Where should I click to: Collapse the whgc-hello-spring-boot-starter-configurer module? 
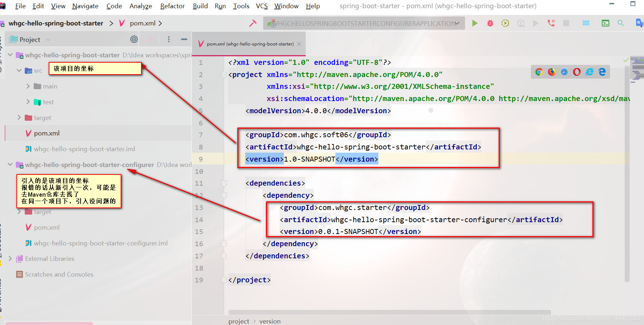(x=10, y=164)
